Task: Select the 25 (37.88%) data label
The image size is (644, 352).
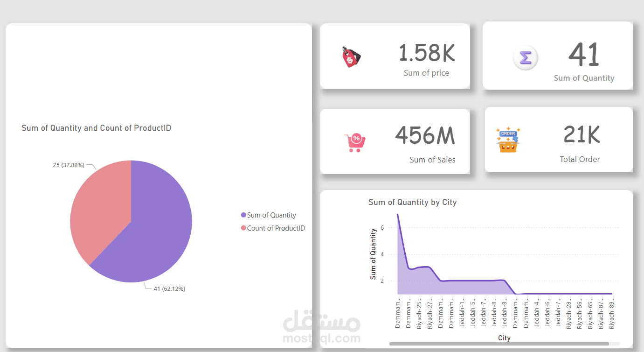Action: 69,165
